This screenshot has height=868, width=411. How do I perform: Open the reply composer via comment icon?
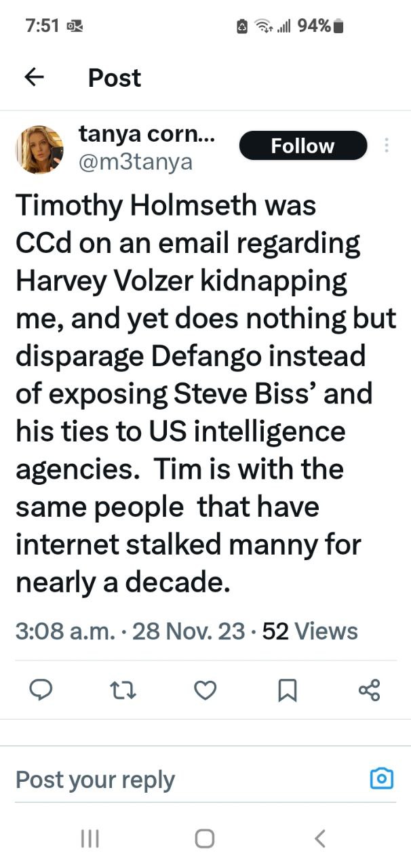[x=41, y=690]
